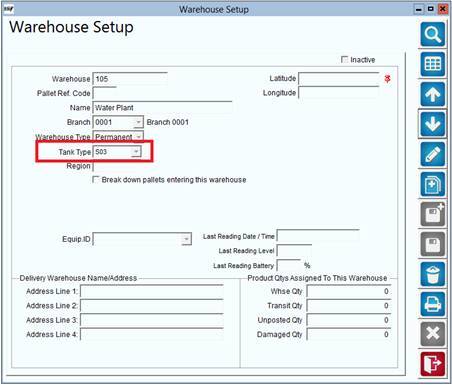Open the grid list view icon
The height and width of the screenshot is (385, 452).
(x=433, y=64)
